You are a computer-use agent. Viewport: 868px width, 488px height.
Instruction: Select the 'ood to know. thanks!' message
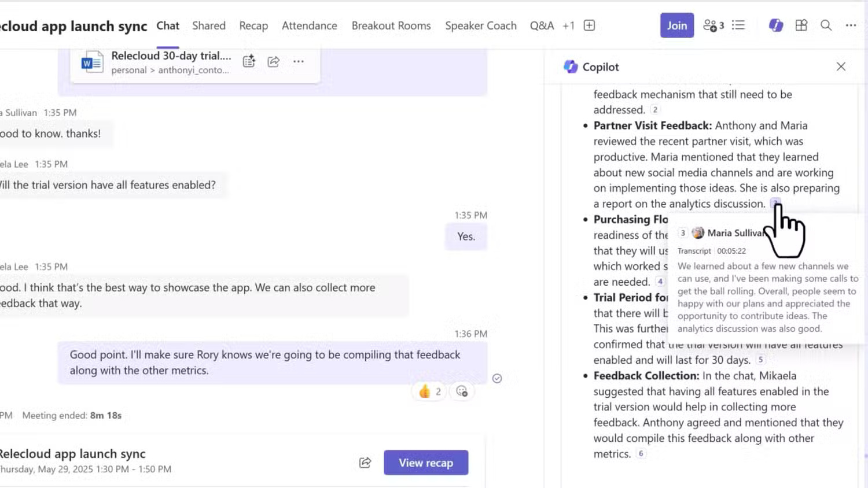point(56,134)
